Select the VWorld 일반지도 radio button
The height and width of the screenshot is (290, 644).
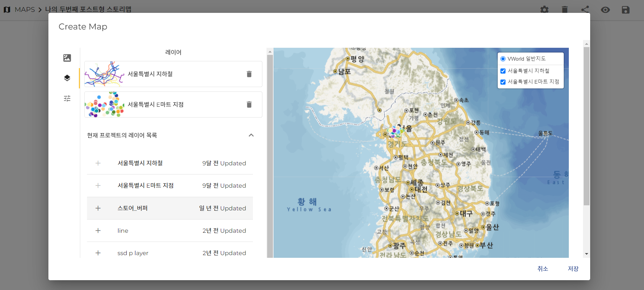[503, 59]
